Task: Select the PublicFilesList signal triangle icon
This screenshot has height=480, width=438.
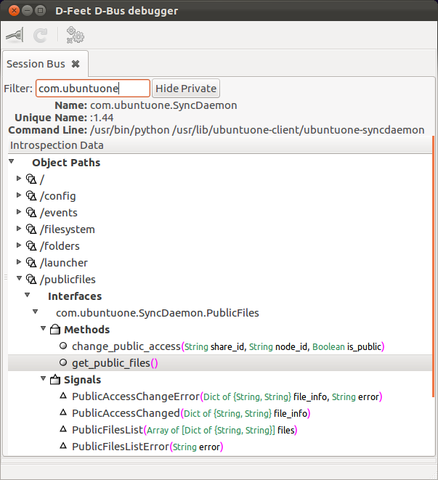Action: 63,429
